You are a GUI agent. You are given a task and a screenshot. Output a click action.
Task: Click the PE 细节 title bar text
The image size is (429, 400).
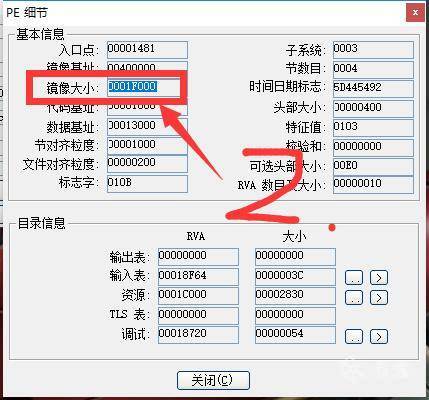(x=27, y=13)
